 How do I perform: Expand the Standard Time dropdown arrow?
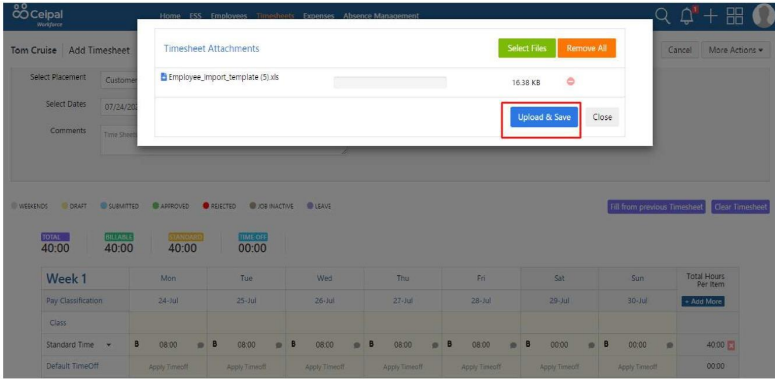click(109, 345)
